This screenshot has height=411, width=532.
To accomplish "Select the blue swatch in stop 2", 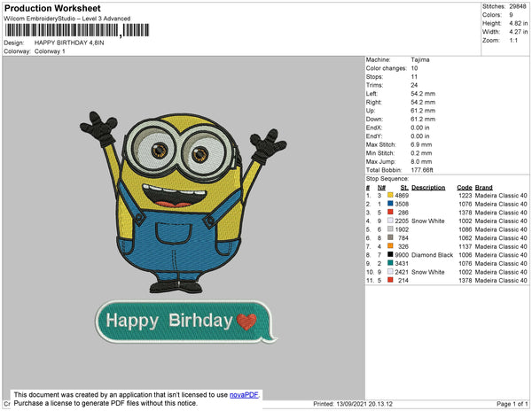I will tap(390, 204).
